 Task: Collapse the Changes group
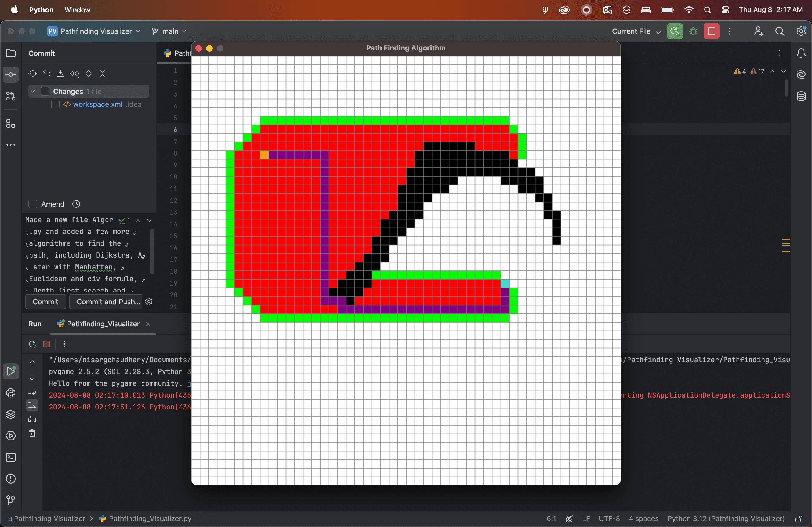33,91
